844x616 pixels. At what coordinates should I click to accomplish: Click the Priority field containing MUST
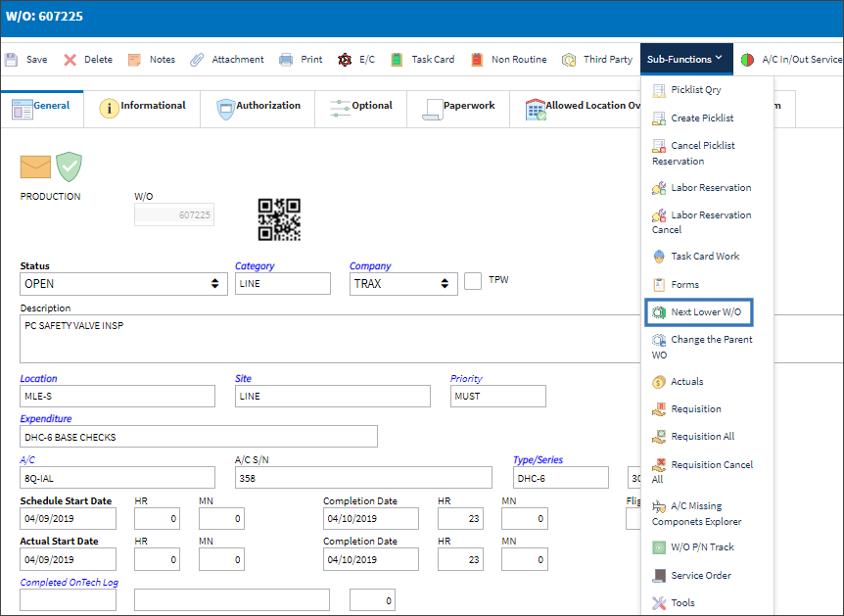[x=498, y=397]
